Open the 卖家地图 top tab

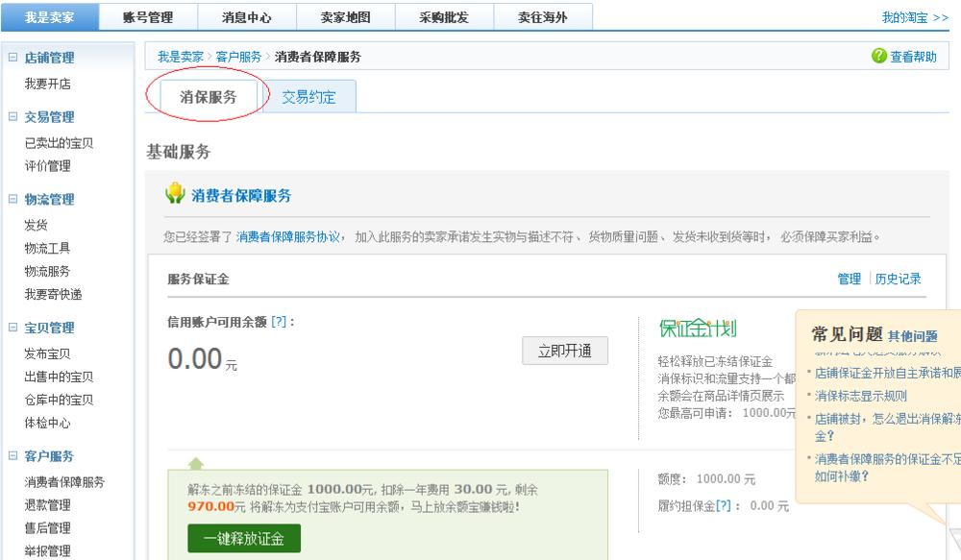[346, 17]
